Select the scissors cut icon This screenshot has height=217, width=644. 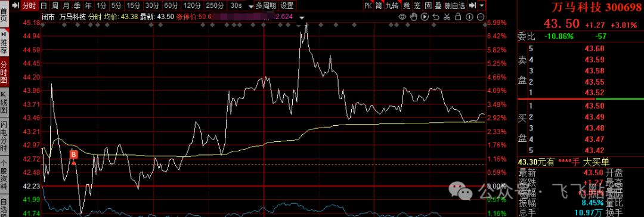pos(447,17)
